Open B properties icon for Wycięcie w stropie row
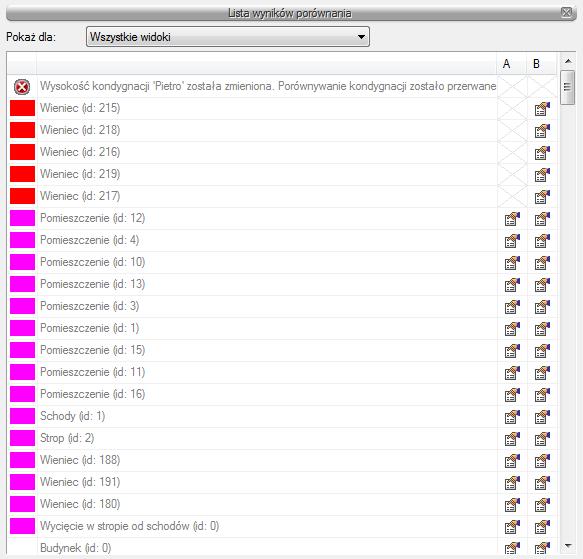Screen dimensions: 583x559 pyautogui.click(x=542, y=526)
